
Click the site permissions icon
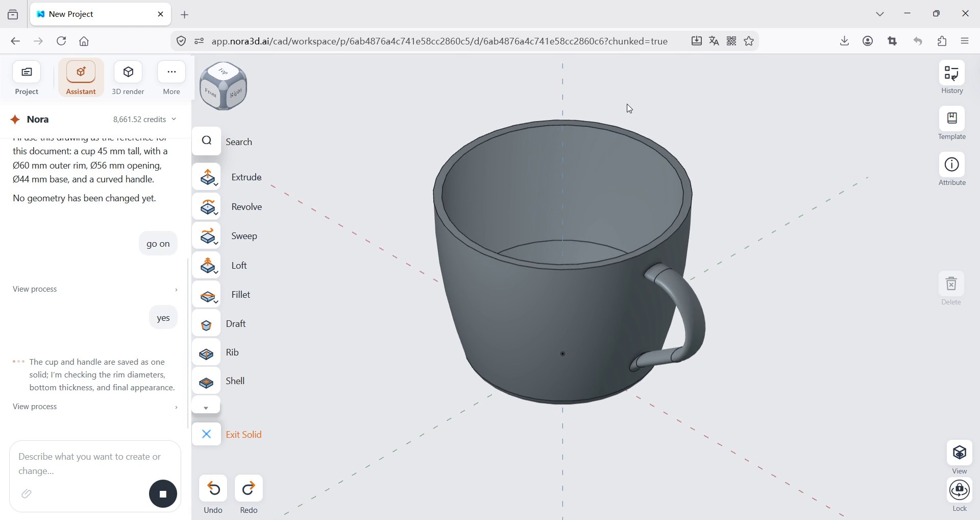click(x=199, y=41)
